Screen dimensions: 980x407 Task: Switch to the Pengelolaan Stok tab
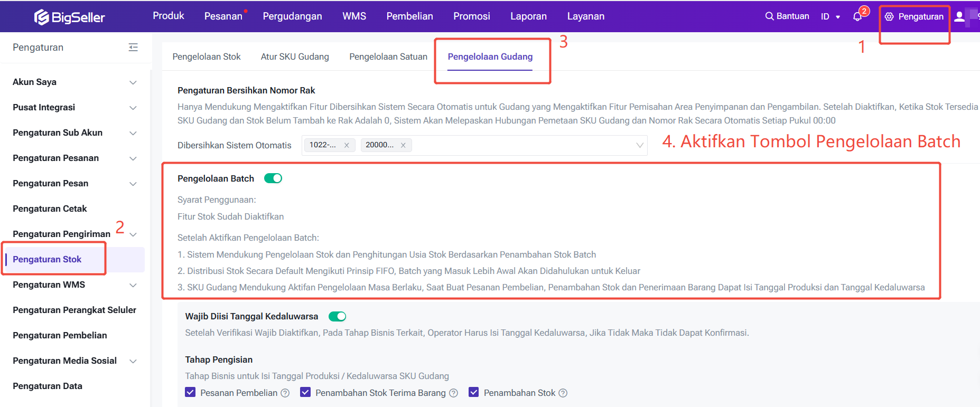pyautogui.click(x=207, y=56)
